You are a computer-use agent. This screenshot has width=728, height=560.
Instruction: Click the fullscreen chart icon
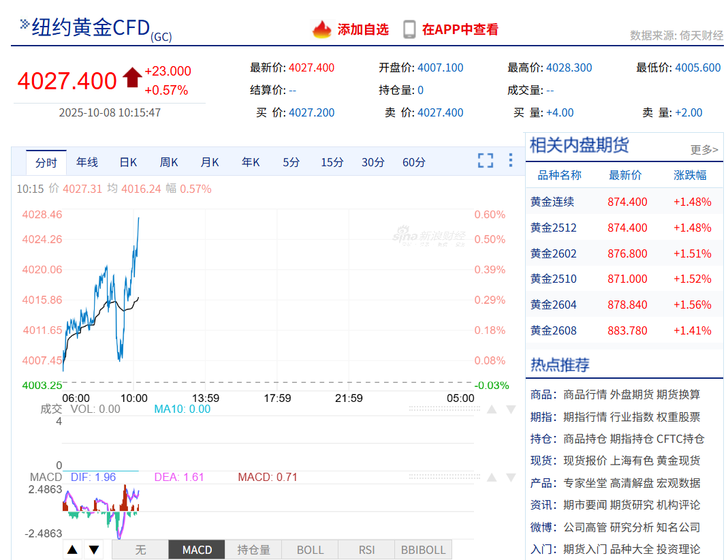coord(485,161)
